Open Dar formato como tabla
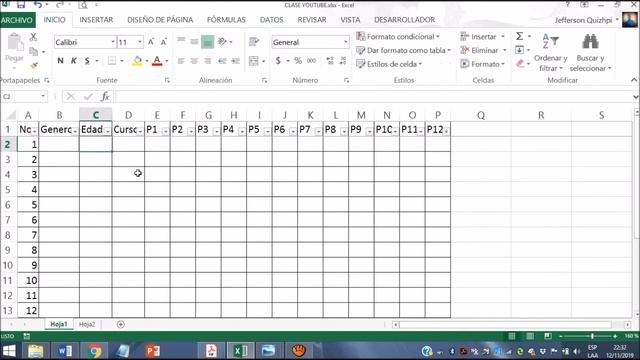640x360 pixels. pyautogui.click(x=403, y=51)
